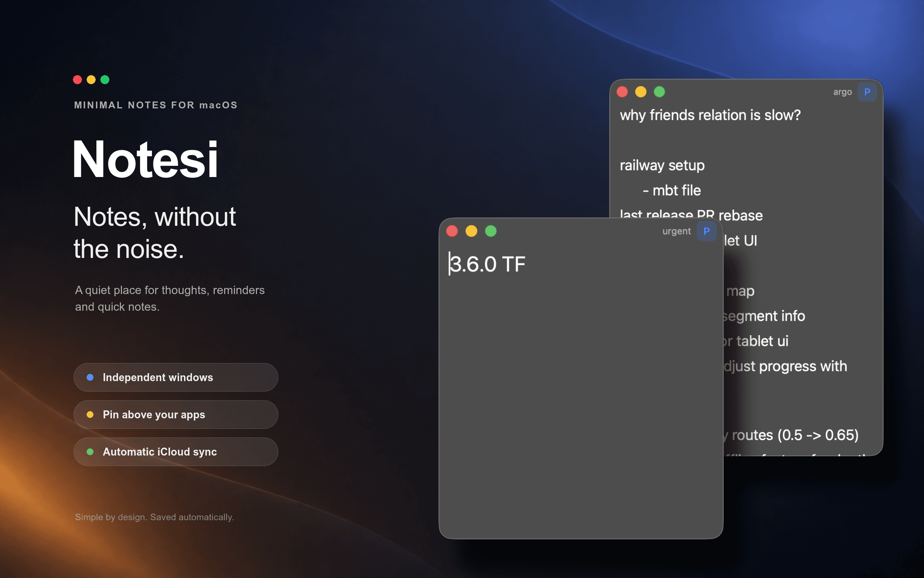Image resolution: width=924 pixels, height=578 pixels.
Task: Click the '- mbt file' line
Action: point(672,190)
